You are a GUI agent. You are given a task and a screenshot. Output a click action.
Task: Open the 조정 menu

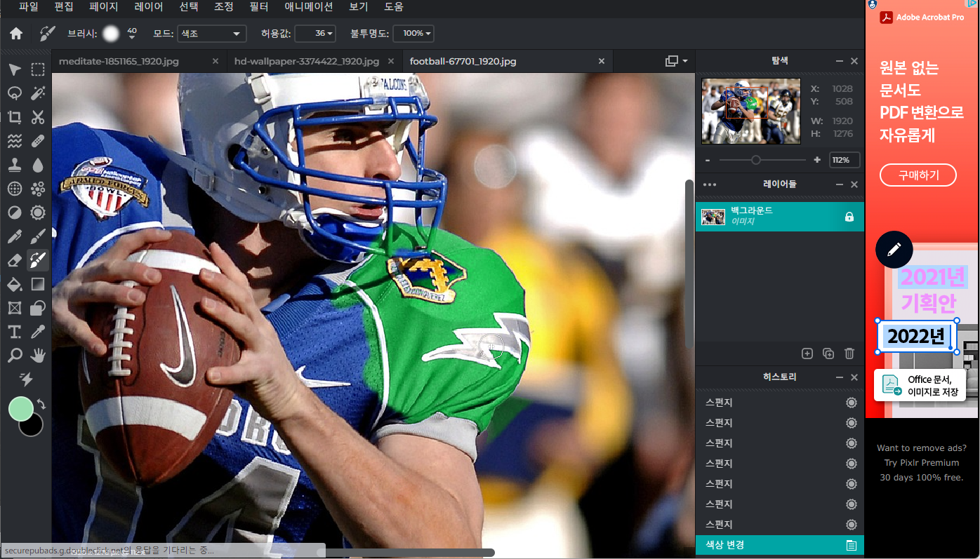click(223, 7)
